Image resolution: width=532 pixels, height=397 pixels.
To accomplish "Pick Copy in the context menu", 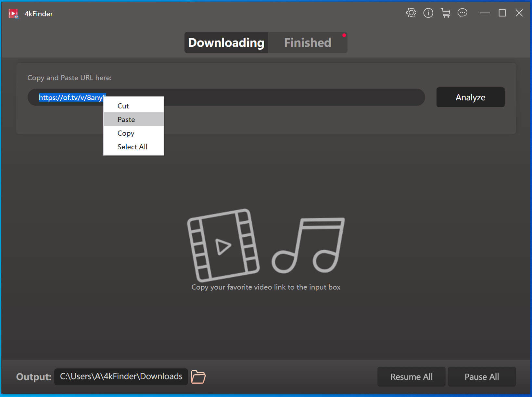I will click(x=126, y=133).
